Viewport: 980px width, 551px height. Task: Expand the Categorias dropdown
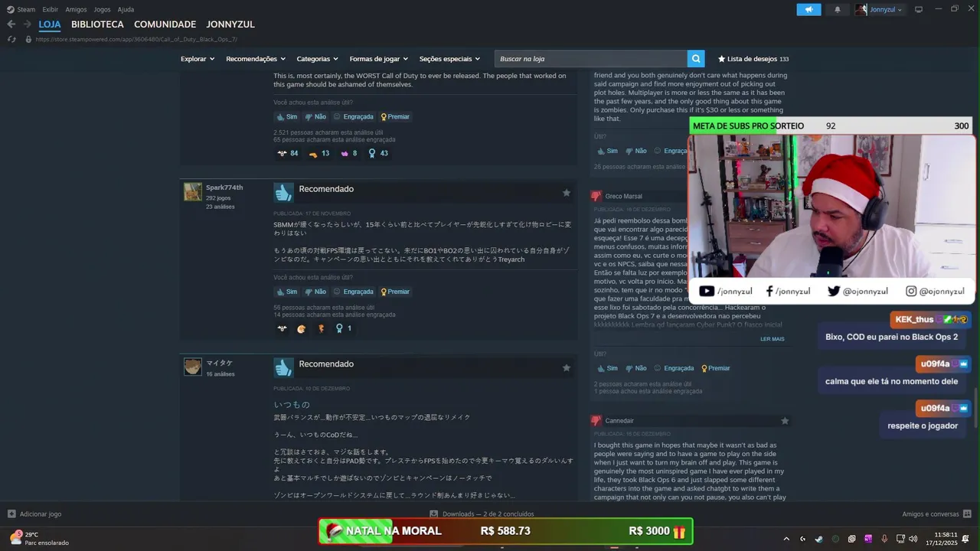(x=317, y=59)
